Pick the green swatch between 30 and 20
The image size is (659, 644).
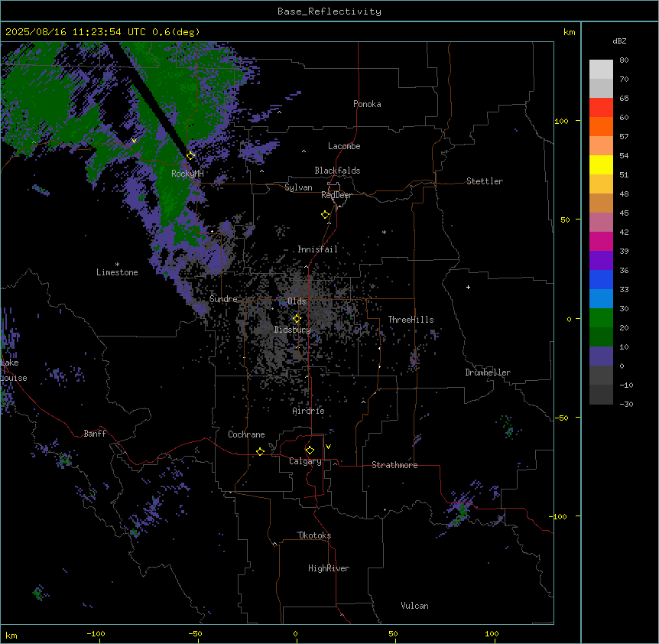(x=601, y=318)
